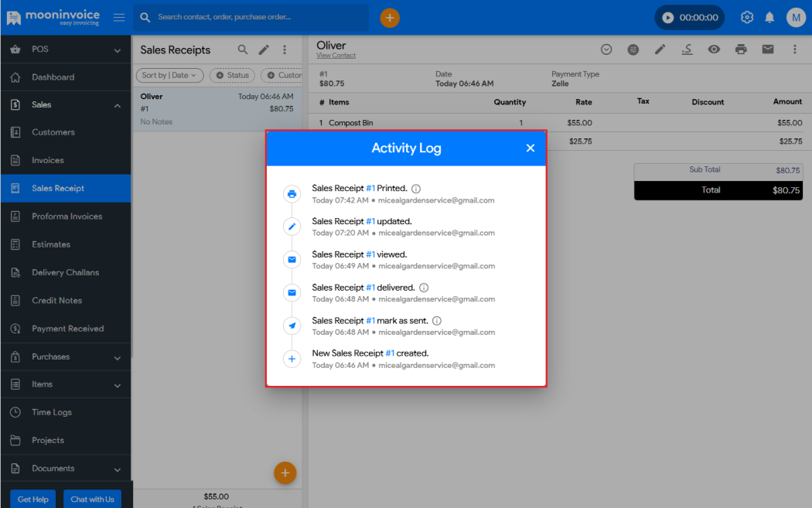Start the timer play button
Viewport: 812px width, 508px height.
[x=668, y=18]
